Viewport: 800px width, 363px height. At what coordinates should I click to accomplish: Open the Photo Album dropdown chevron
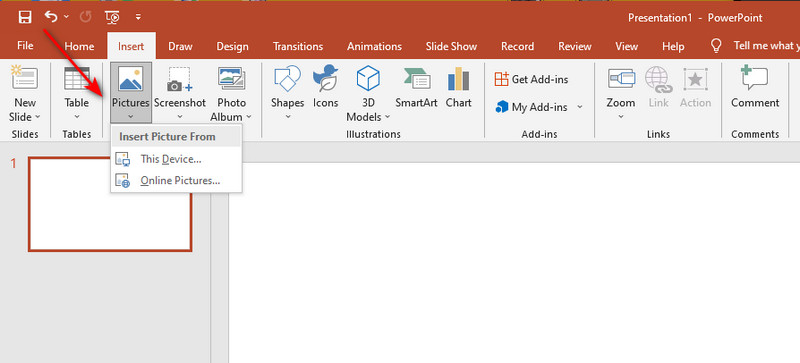pyautogui.click(x=248, y=117)
